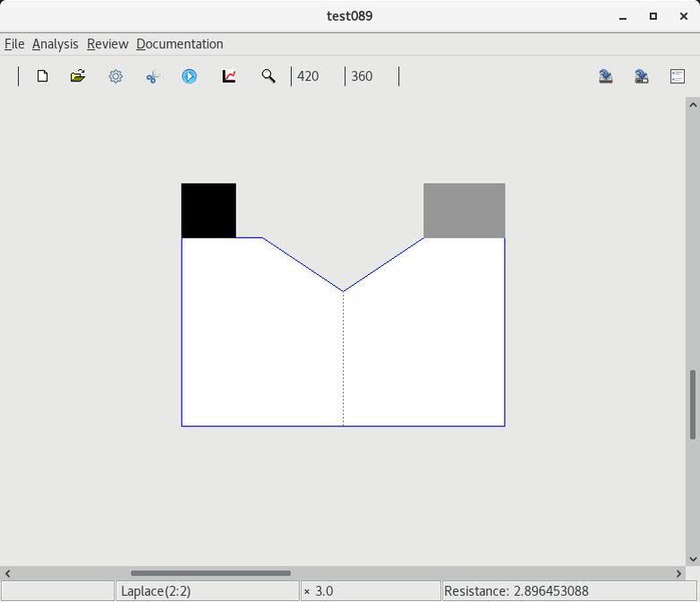The width and height of the screenshot is (700, 602).
Task: Run the analysis with the play button
Action: (x=189, y=76)
